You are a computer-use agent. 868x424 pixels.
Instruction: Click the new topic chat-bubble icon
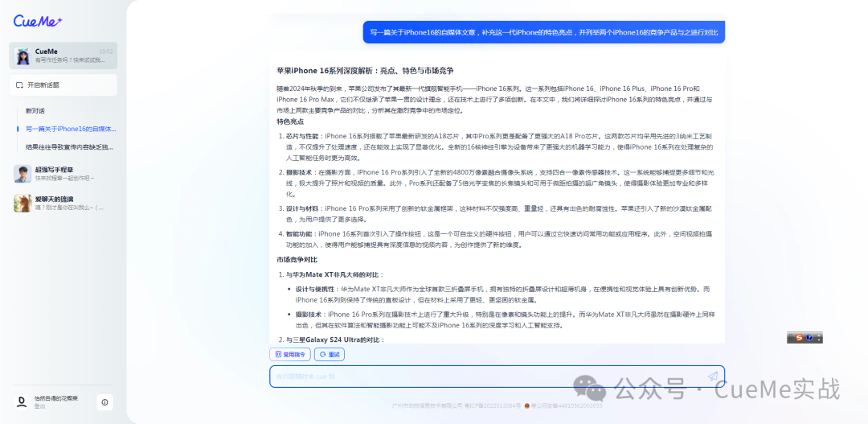(19, 84)
